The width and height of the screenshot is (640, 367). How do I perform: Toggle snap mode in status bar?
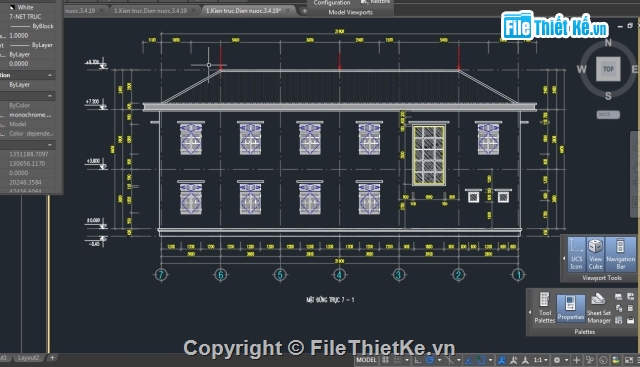[397, 360]
